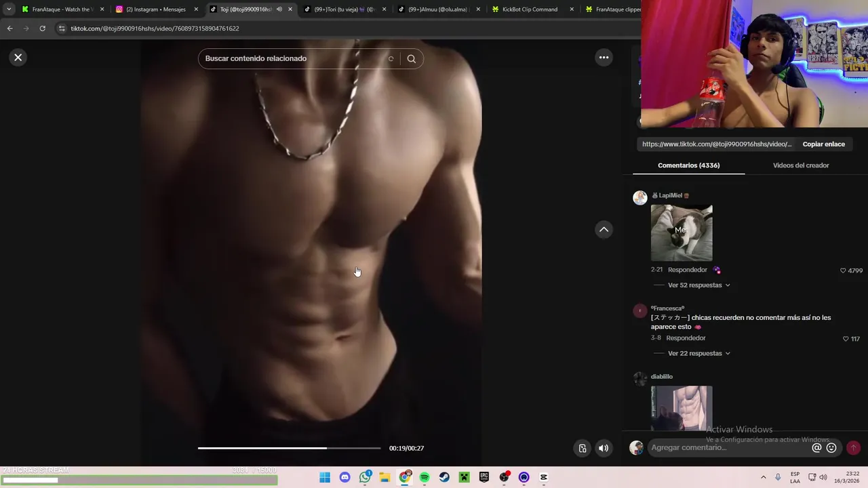
Task: Expand Ver 22 respuestas
Action: pyautogui.click(x=699, y=354)
